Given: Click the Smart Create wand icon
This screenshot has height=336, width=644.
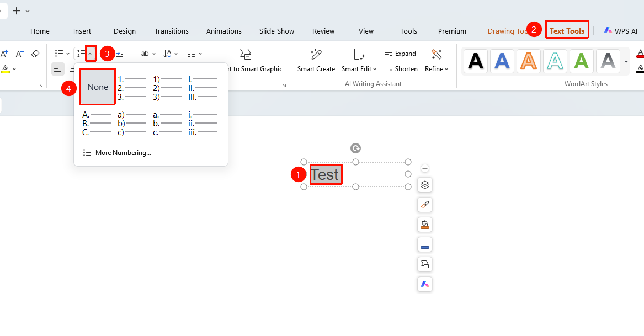Looking at the screenshot, I should tap(316, 54).
